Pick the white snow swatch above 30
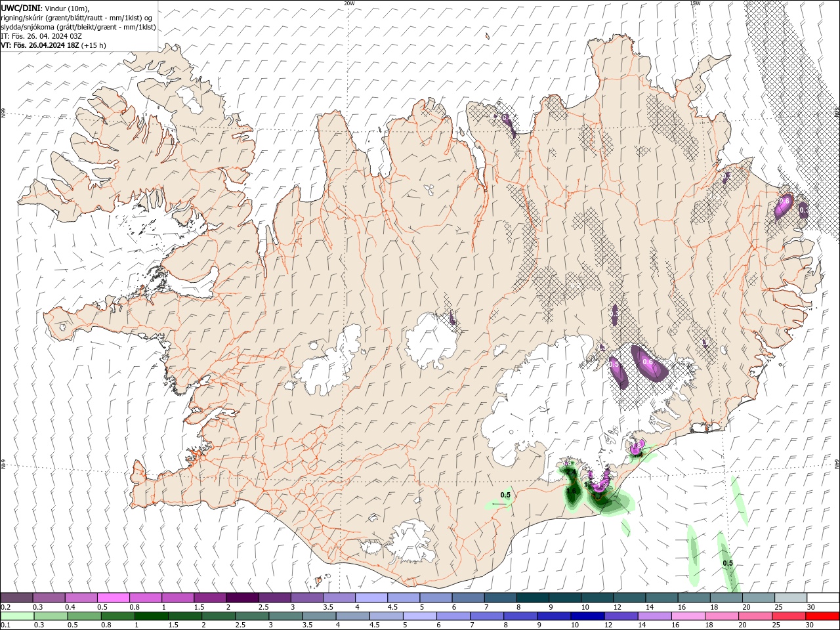The image size is (840, 630). pos(823,597)
